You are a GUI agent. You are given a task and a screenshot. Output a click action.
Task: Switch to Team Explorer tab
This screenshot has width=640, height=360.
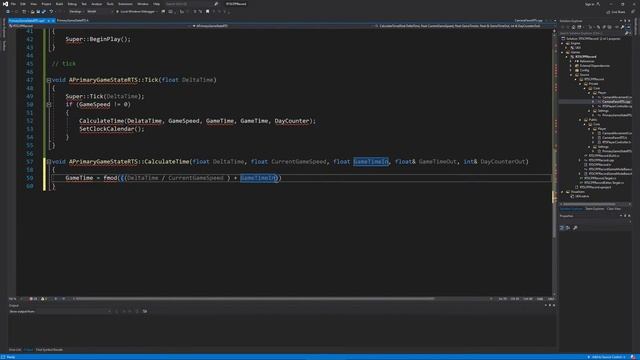[x=594, y=209]
